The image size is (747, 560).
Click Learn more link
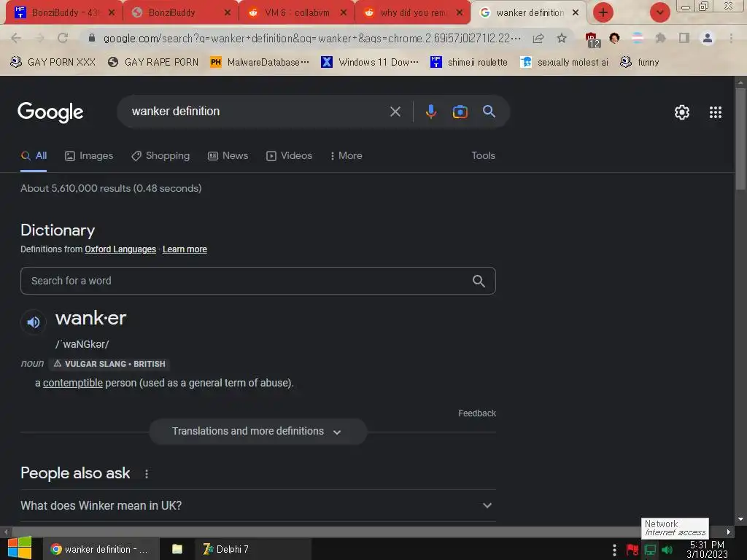(x=185, y=249)
